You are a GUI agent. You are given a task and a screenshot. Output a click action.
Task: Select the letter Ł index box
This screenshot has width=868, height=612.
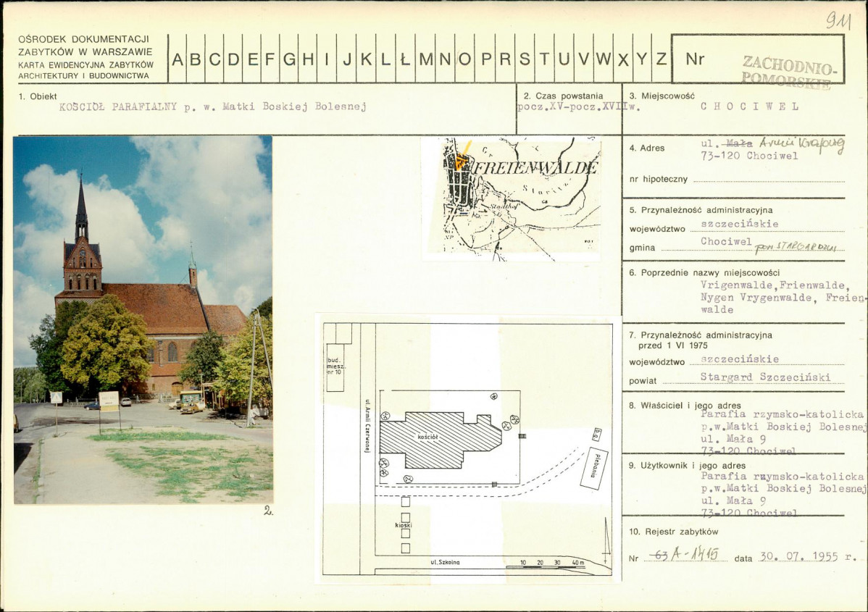pyautogui.click(x=405, y=59)
